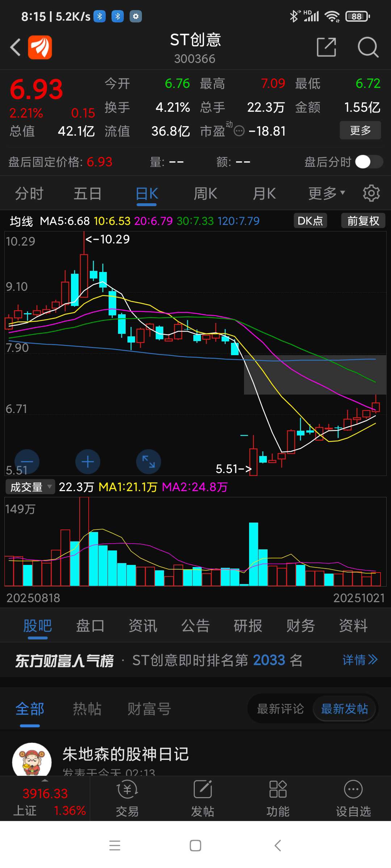
Task: Tap the DK点 button
Action: 310,221
